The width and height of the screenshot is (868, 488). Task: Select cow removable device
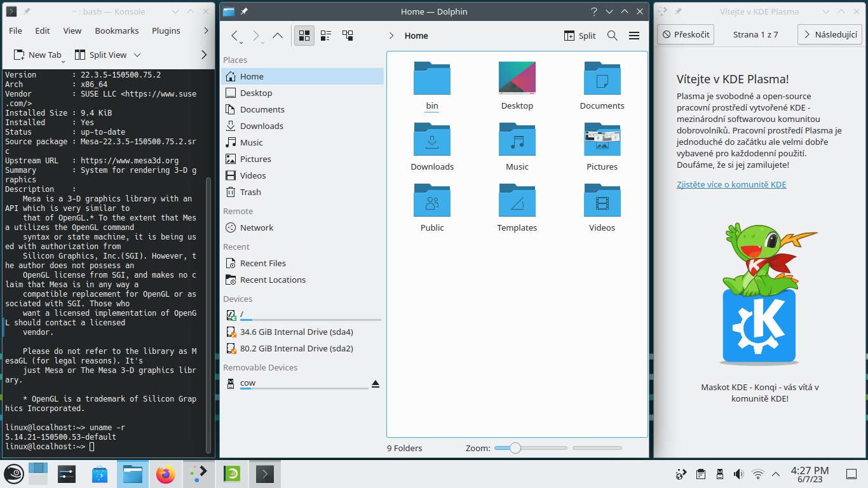[x=296, y=384]
